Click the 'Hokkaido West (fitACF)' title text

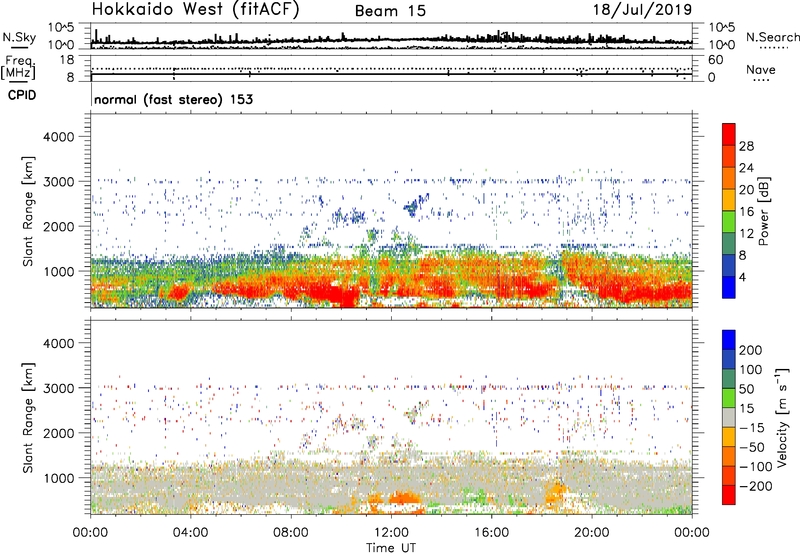pyautogui.click(x=195, y=10)
